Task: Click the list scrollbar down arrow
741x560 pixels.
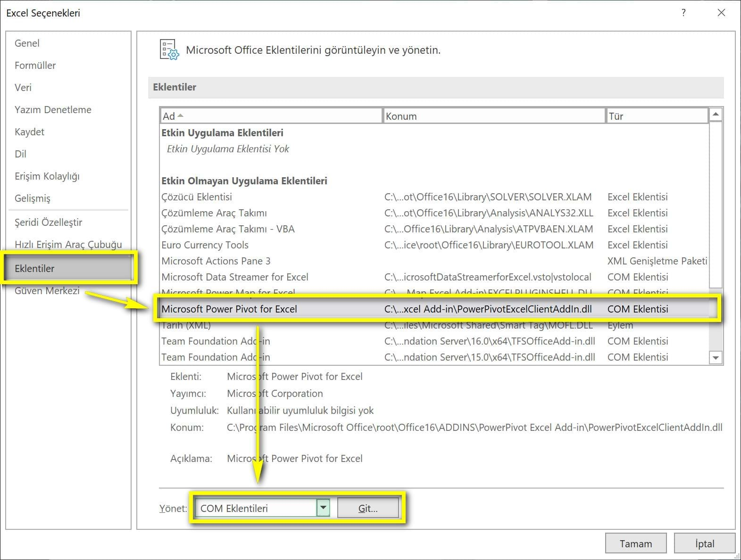Action: (716, 358)
